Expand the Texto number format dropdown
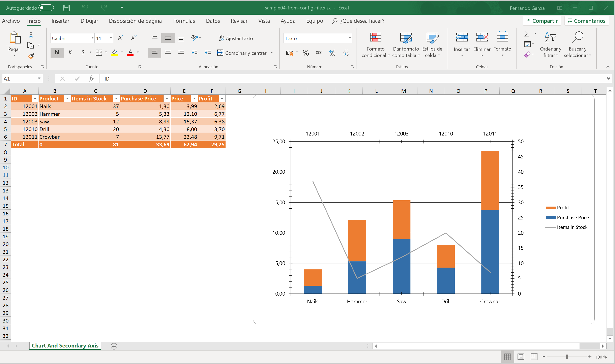This screenshot has height=364, width=615. [x=350, y=38]
